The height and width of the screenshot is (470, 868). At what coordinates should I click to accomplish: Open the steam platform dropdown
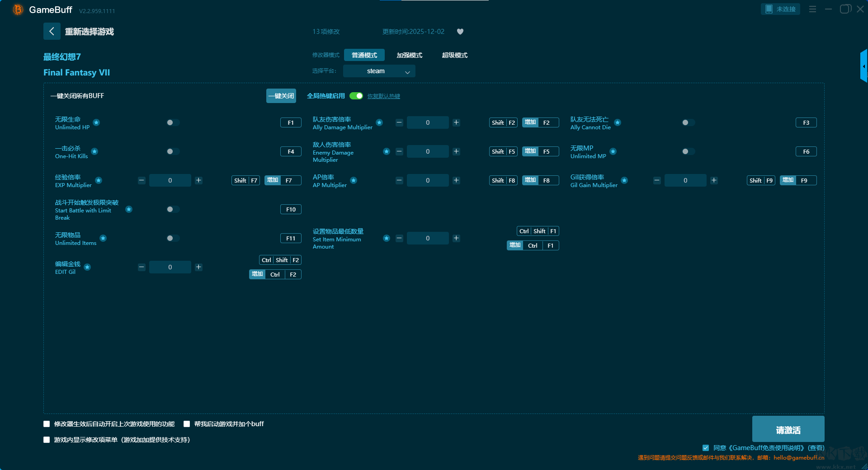tap(379, 71)
